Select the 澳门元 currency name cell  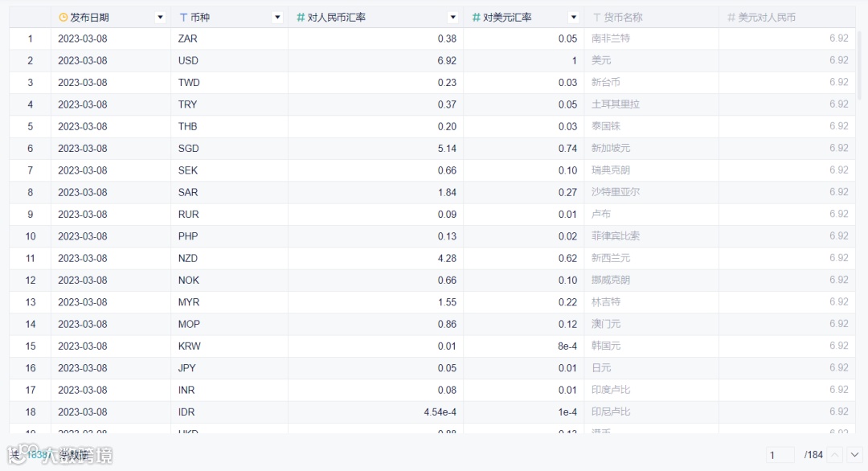pos(652,324)
